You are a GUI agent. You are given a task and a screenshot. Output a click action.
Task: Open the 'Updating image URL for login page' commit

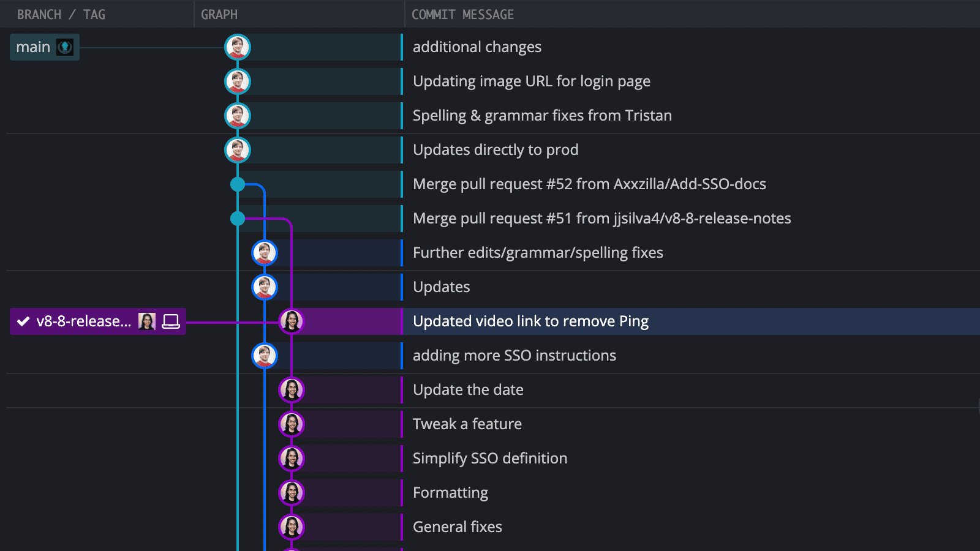coord(532,81)
